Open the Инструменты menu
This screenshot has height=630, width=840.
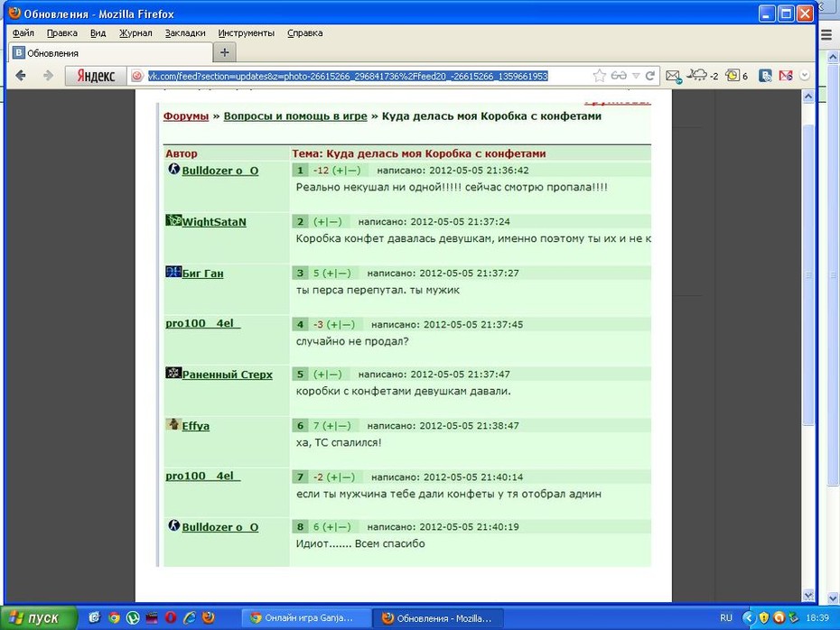[246, 32]
